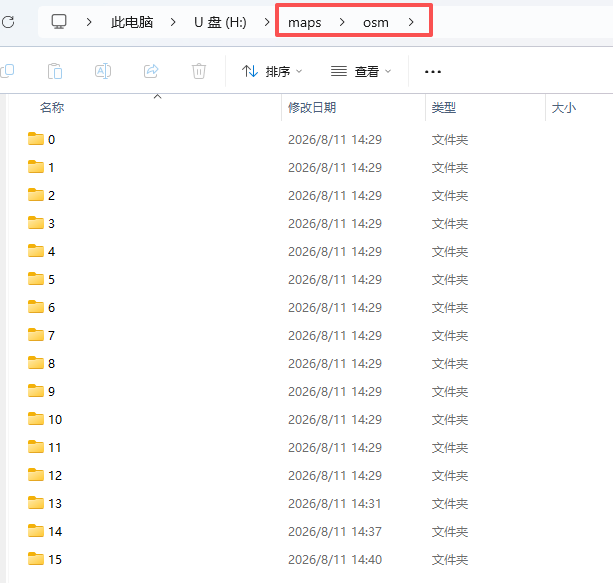Click 文件夹 type of folder 10
613x583 pixels.
tap(450, 420)
